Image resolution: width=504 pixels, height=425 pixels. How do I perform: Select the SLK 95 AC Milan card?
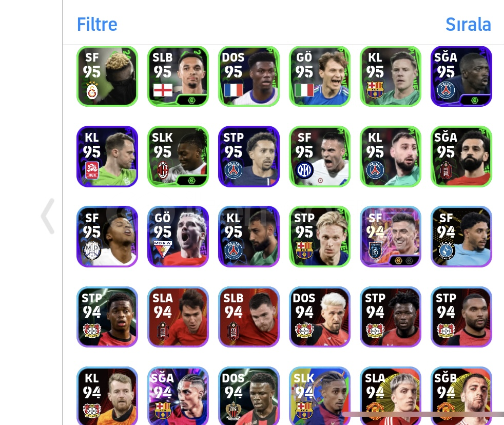pos(178,156)
